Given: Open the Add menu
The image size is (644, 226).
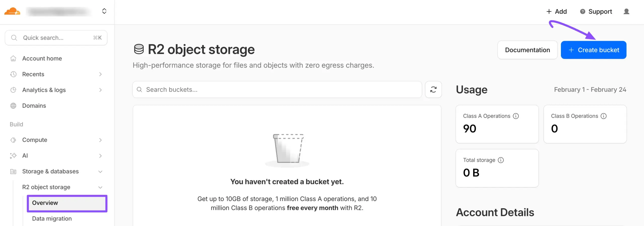Looking at the screenshot, I should pos(556,12).
